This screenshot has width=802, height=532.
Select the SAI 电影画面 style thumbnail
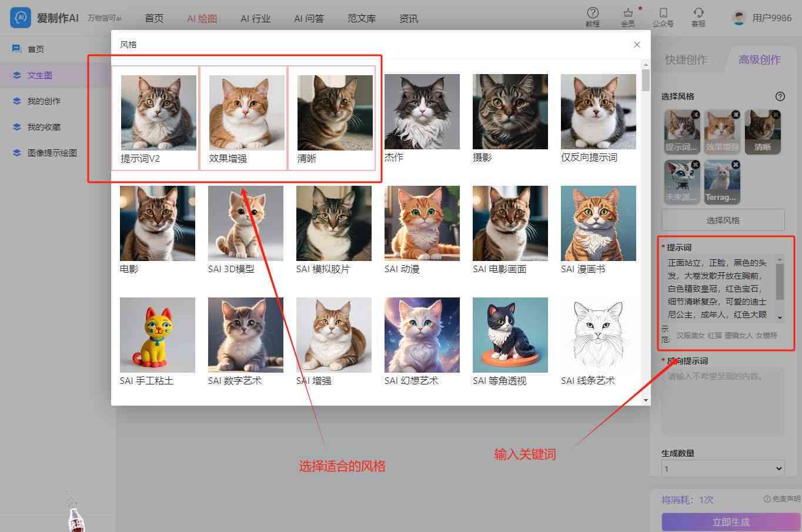[510, 223]
